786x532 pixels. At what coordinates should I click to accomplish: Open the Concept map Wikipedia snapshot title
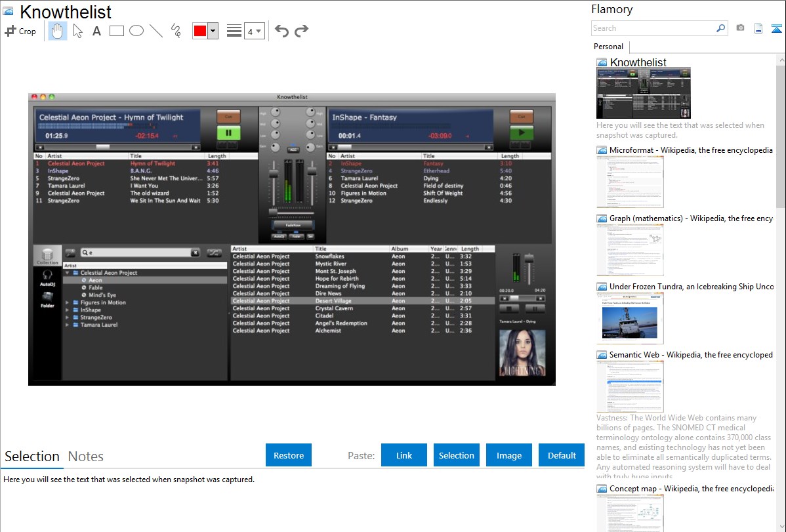(691, 489)
